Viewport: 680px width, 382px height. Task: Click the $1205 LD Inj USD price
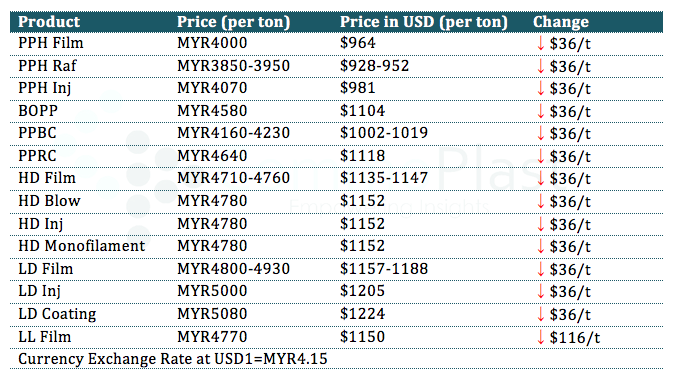(x=362, y=291)
